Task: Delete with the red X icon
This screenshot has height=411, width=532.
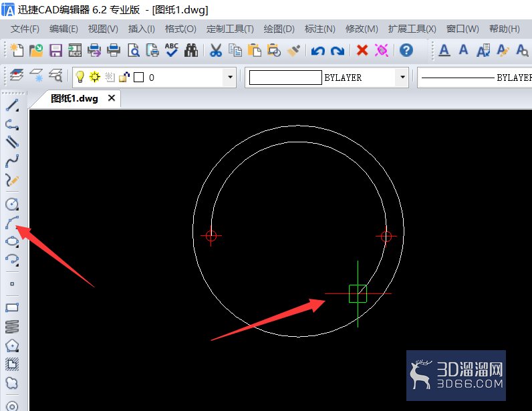Action: [x=362, y=50]
